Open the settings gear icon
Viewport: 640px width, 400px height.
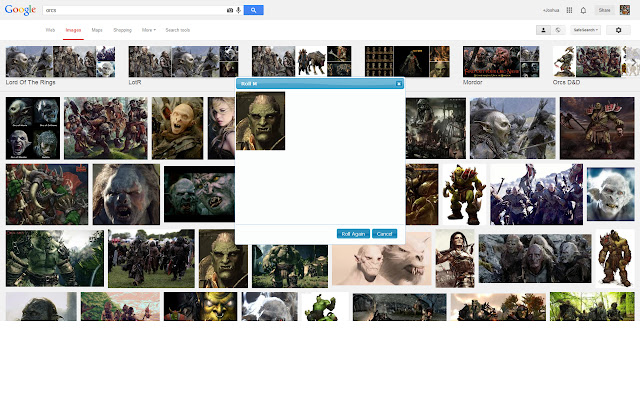(x=618, y=30)
